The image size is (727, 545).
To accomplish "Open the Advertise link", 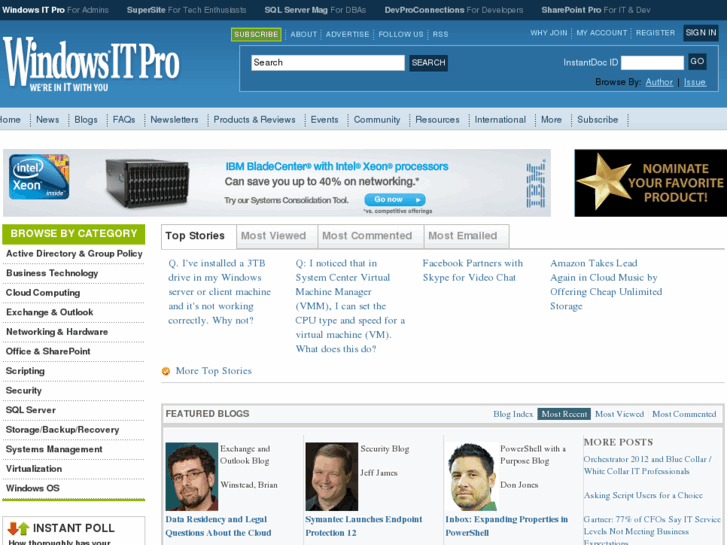I will pyautogui.click(x=347, y=34).
